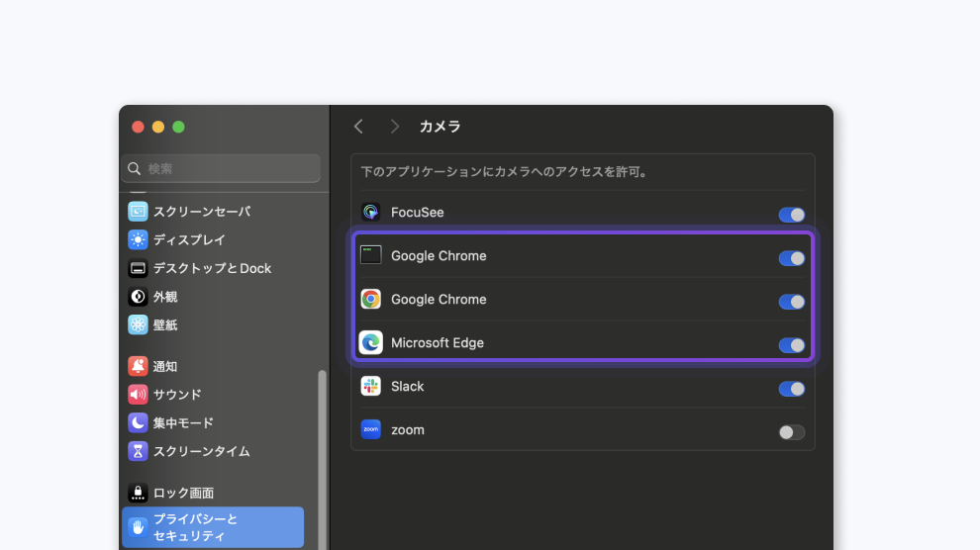Click the colorful Google Chrome icon
Viewport: 980px width, 550px height.
pyautogui.click(x=371, y=300)
